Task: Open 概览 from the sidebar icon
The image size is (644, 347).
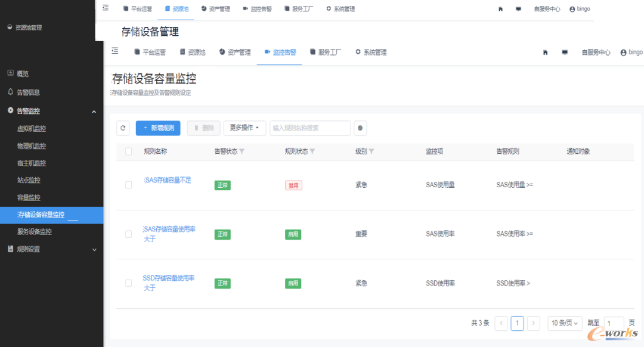Action: pyautogui.click(x=10, y=74)
